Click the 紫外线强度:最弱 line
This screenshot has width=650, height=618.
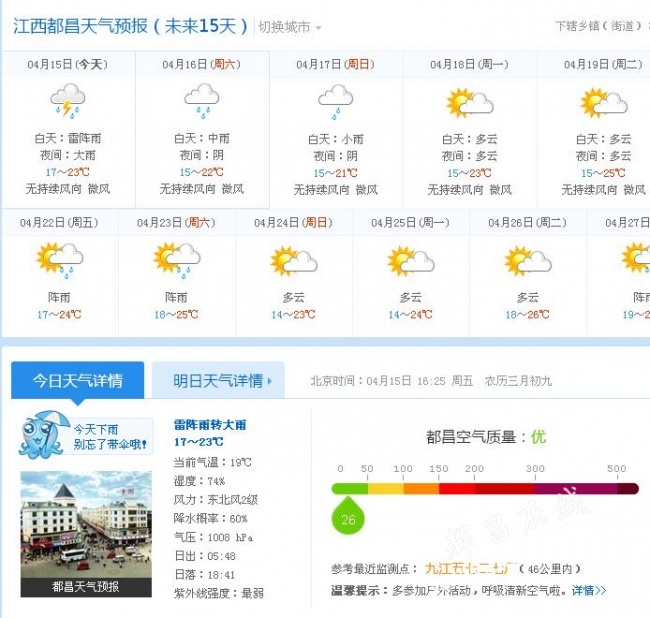coord(219,593)
